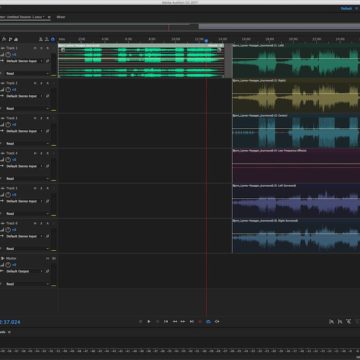Screen dimensions: 360x360
Task: Click the icon two left of blue button
Action: tap(41, 39)
